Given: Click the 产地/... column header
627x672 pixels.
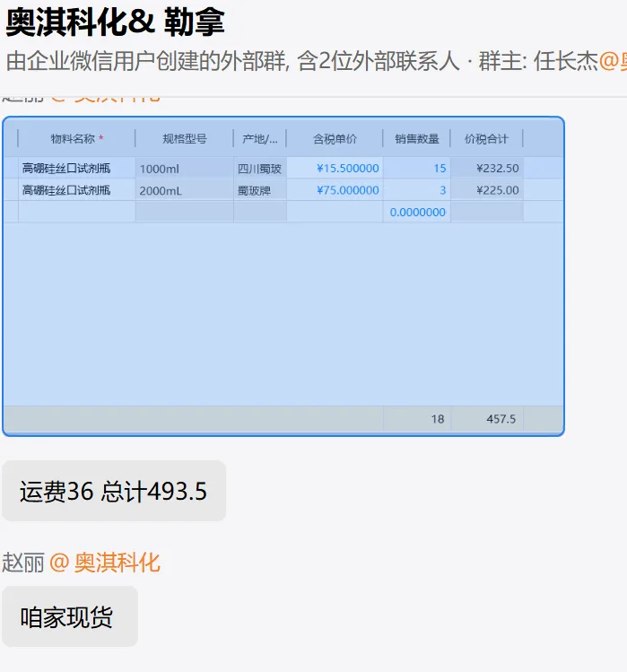Looking at the screenshot, I should click(260, 138).
